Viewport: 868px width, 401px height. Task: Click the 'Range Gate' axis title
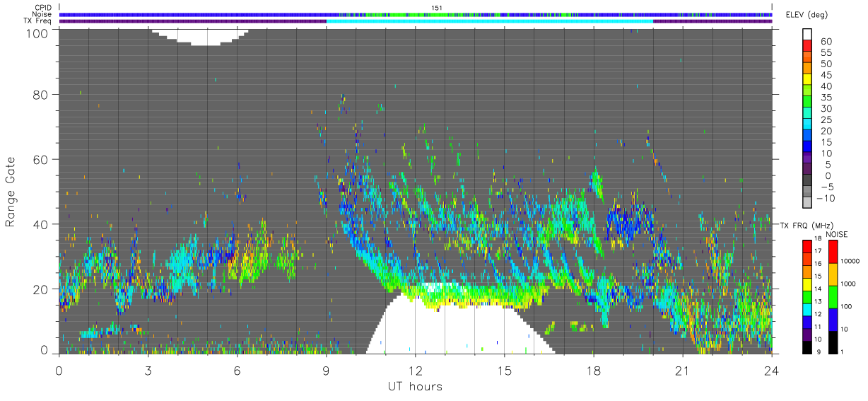(11, 192)
